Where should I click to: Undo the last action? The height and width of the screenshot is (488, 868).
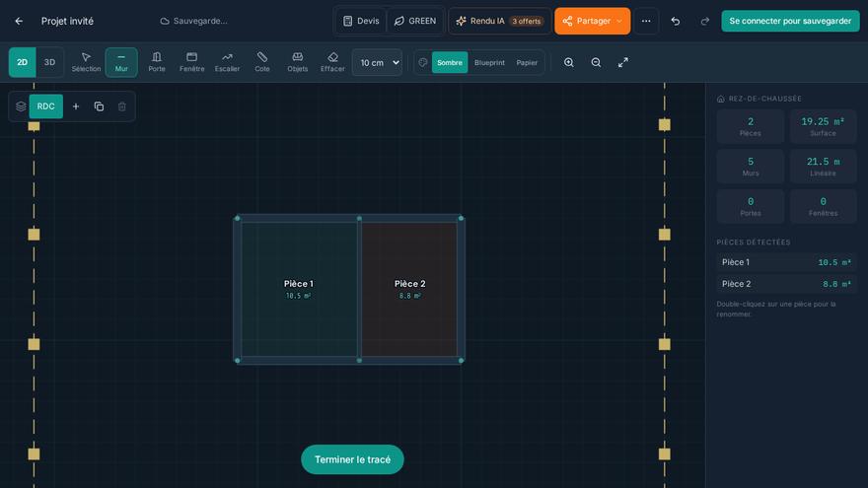point(676,21)
